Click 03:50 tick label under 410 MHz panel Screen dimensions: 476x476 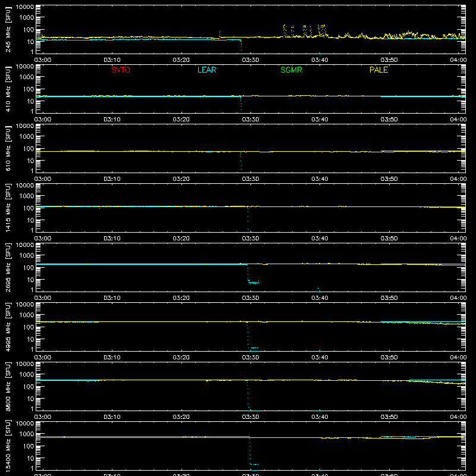pos(389,120)
